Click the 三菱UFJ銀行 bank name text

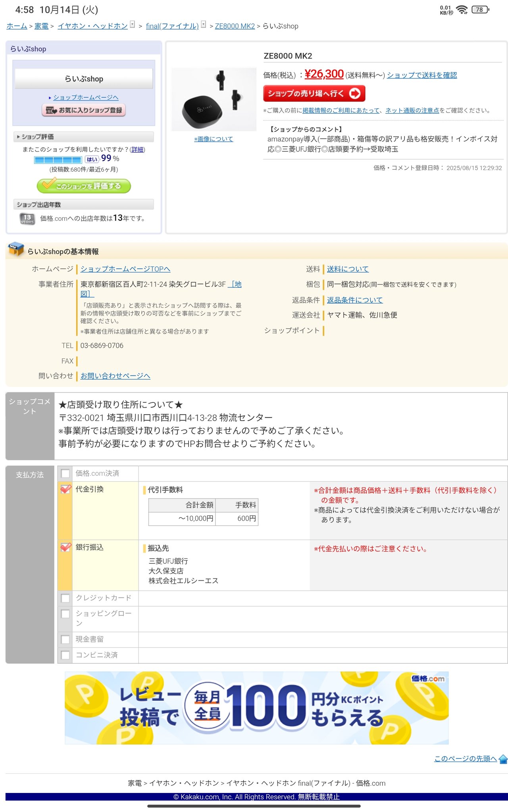click(168, 561)
